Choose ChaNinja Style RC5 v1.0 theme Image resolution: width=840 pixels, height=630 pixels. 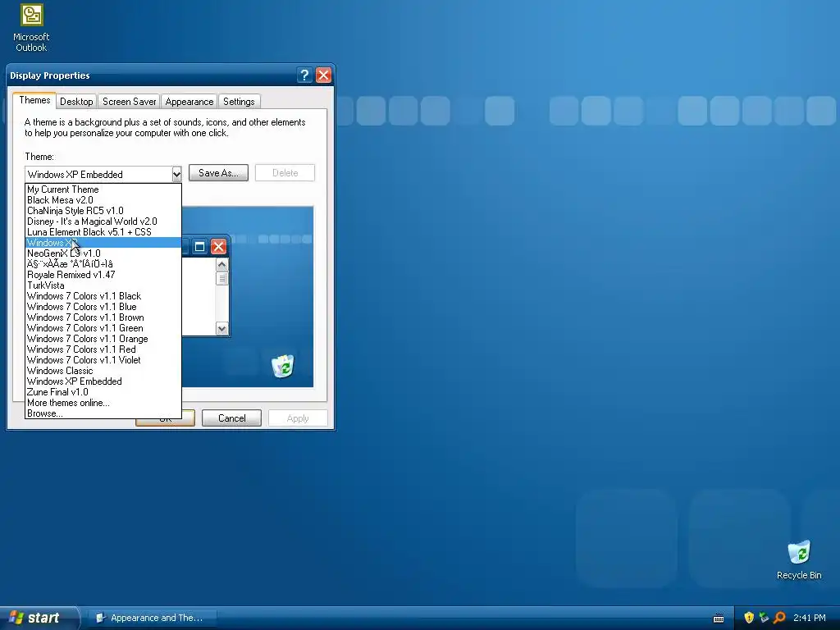tap(103, 211)
